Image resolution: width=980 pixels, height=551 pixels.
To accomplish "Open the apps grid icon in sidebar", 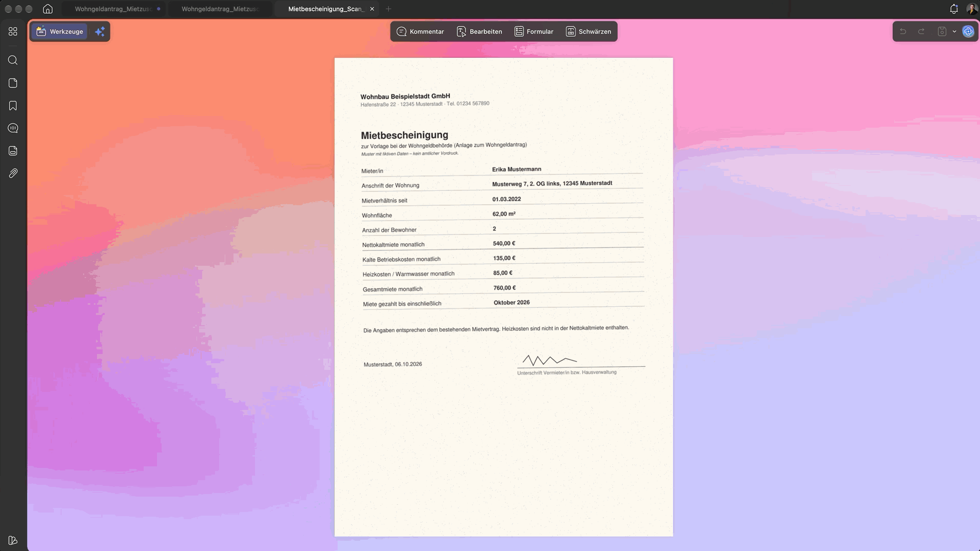I will (x=13, y=31).
